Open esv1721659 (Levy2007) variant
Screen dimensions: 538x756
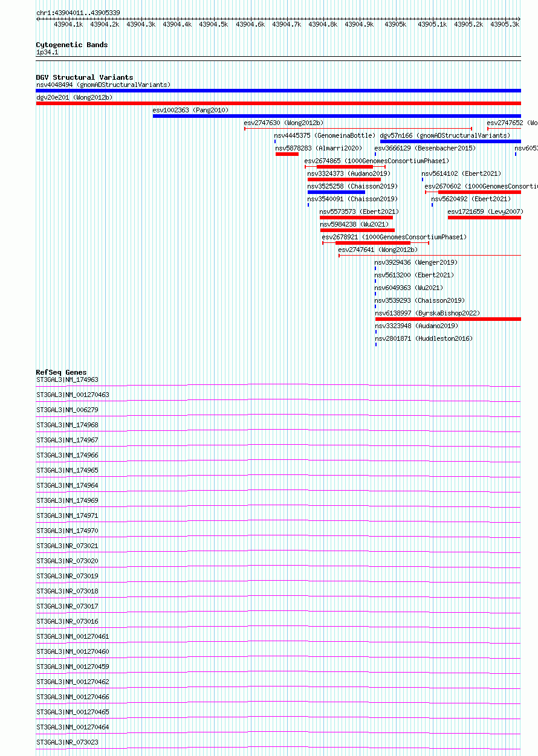(485, 212)
